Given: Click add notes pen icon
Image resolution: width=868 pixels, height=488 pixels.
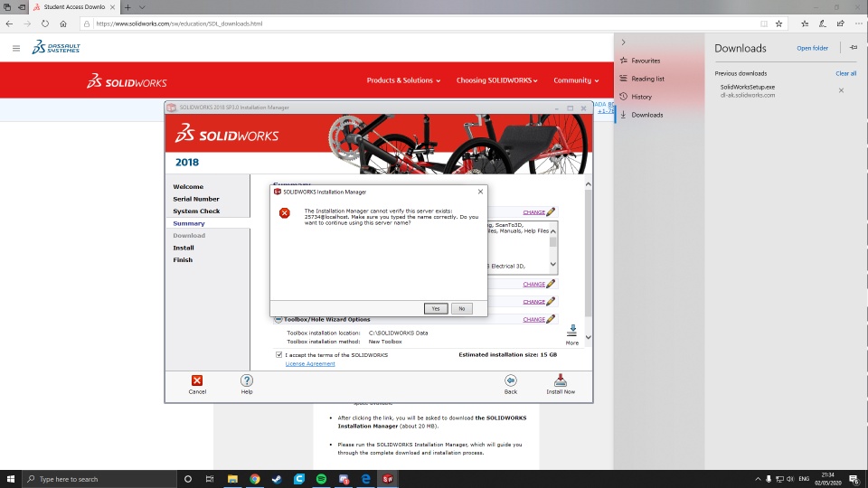Looking at the screenshot, I should [823, 23].
